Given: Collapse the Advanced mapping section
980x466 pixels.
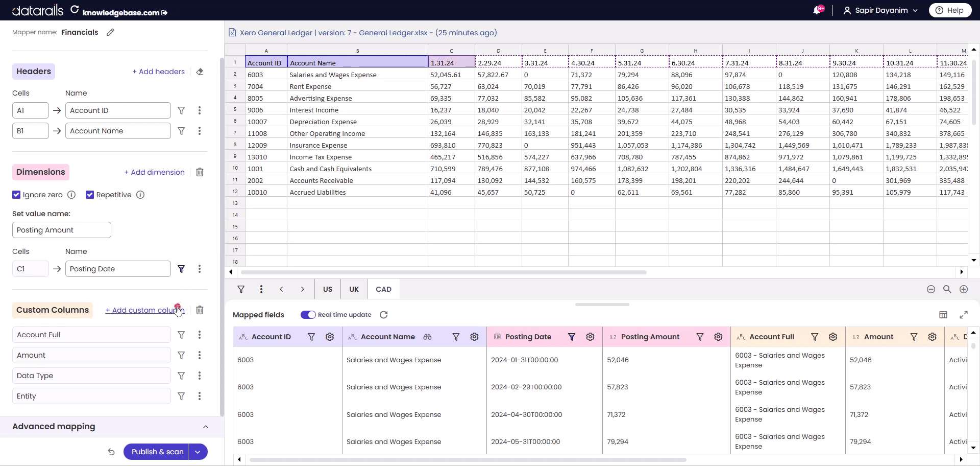Looking at the screenshot, I should (206, 427).
